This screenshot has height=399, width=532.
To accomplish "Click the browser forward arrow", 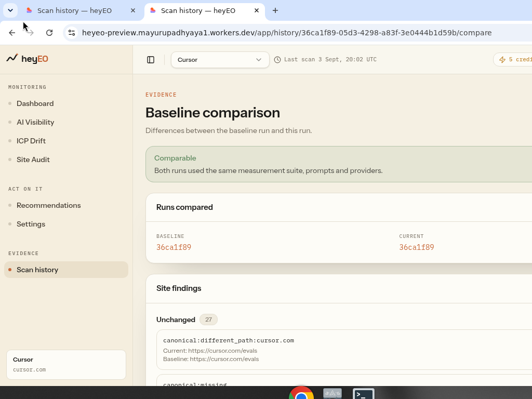I will 30,33.
